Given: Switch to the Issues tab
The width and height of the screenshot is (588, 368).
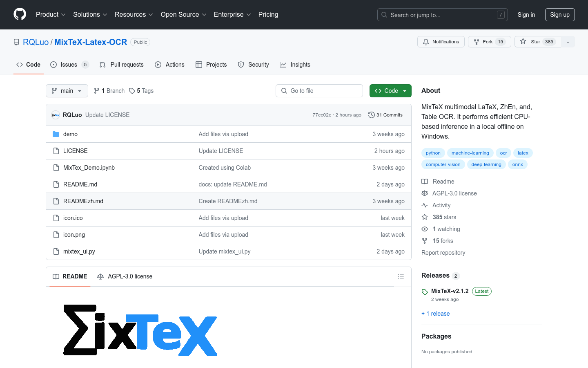Looking at the screenshot, I should tap(69, 65).
